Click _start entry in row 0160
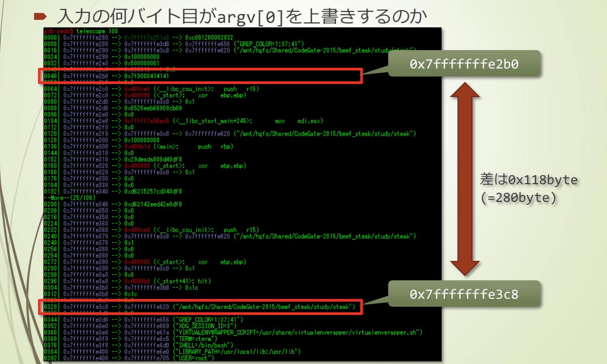The image size is (607, 364). tap(154, 166)
